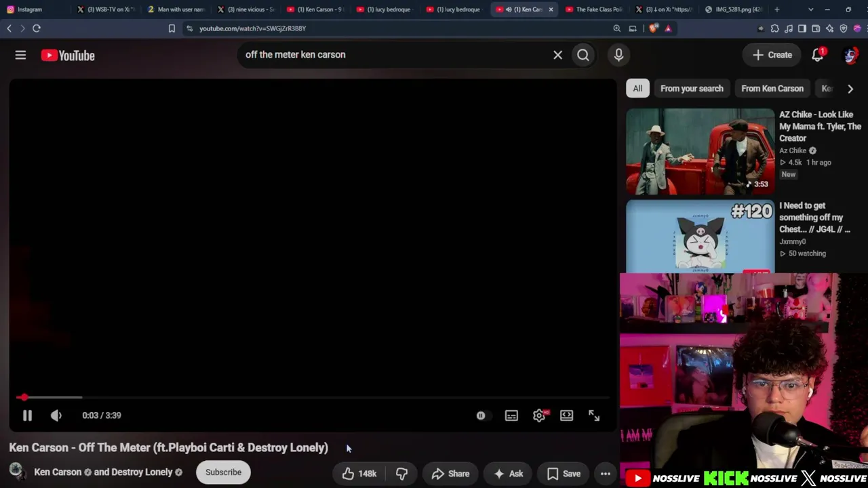The height and width of the screenshot is (488, 868).
Task: Open the account avatar menu
Action: point(850,55)
